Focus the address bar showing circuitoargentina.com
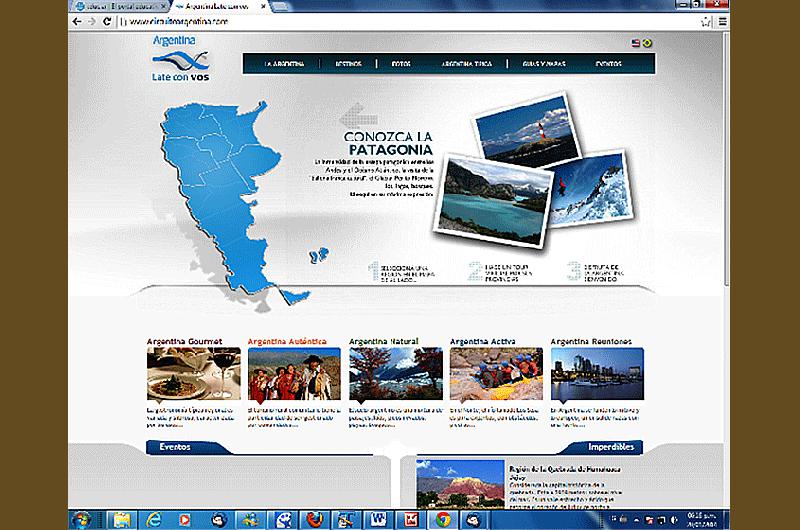This screenshot has width=800, height=530. coord(408,21)
